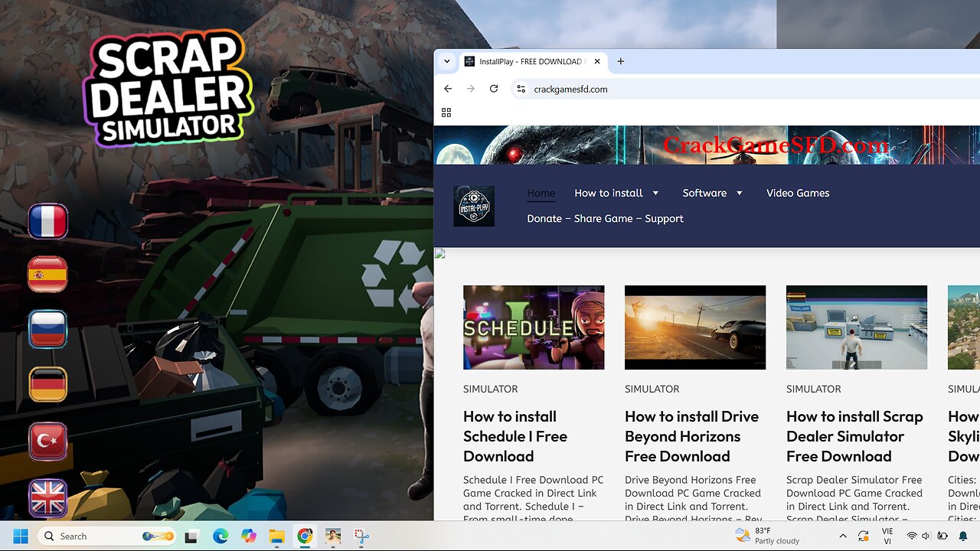The height and width of the screenshot is (551, 980).
Task: Pick the German flag icon
Action: [47, 384]
